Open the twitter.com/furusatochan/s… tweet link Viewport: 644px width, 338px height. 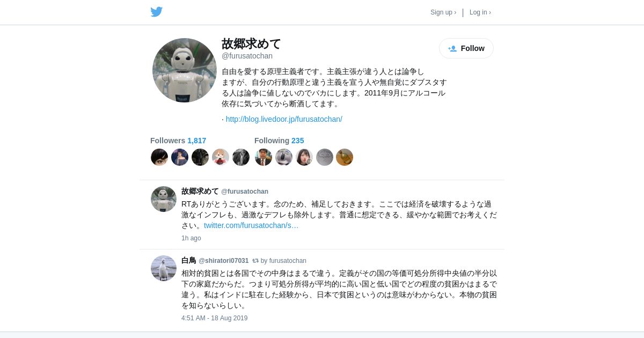pyautogui.click(x=251, y=225)
